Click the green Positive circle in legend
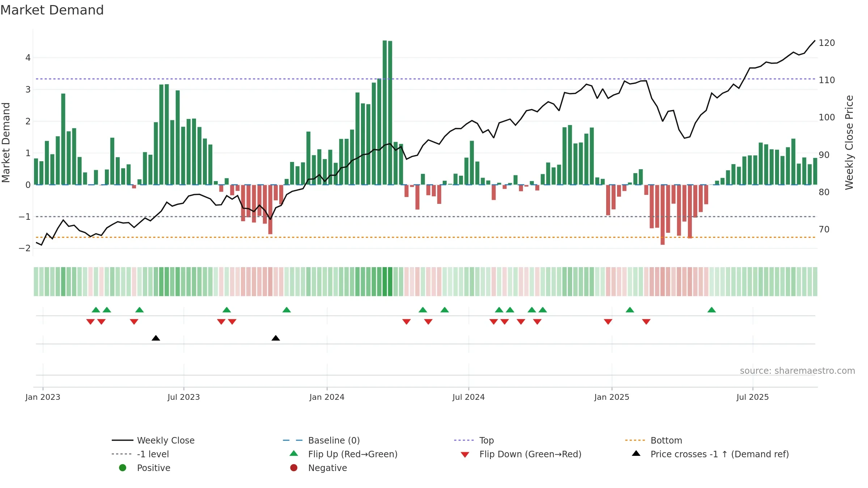868x488 pixels. coord(123,468)
